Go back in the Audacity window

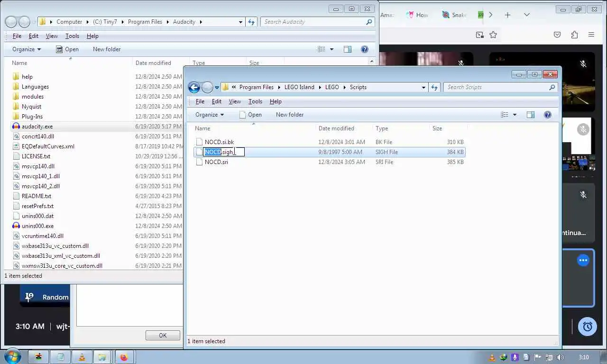[10, 22]
